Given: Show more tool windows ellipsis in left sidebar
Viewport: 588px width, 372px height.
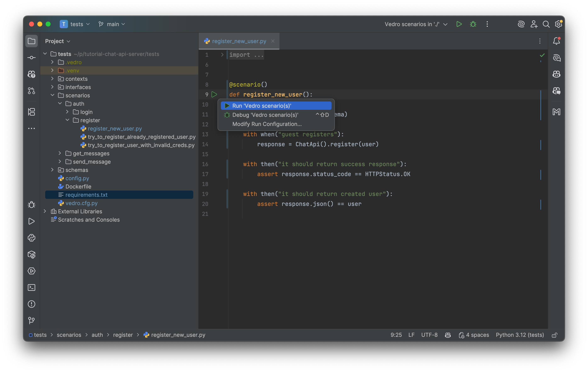Looking at the screenshot, I should 31,128.
